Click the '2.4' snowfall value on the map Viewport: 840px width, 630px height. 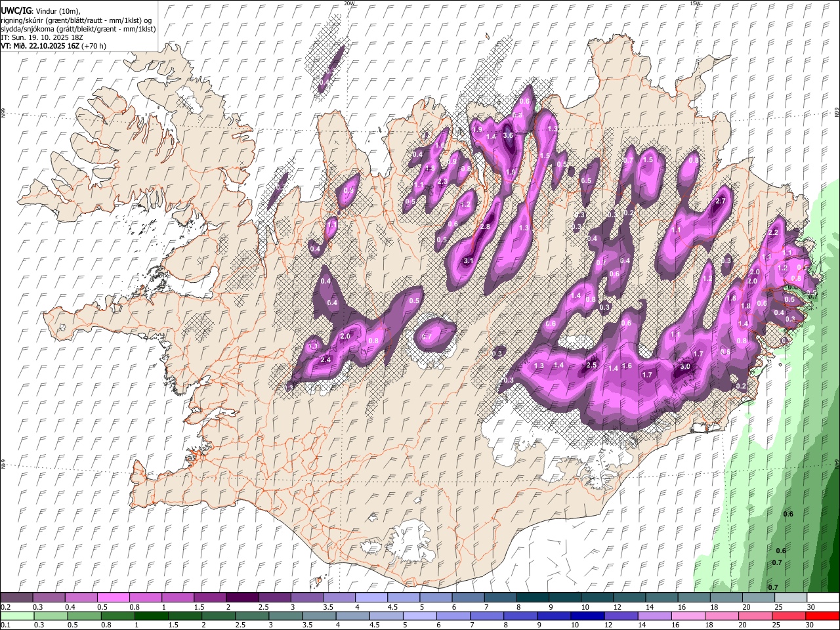(325, 360)
